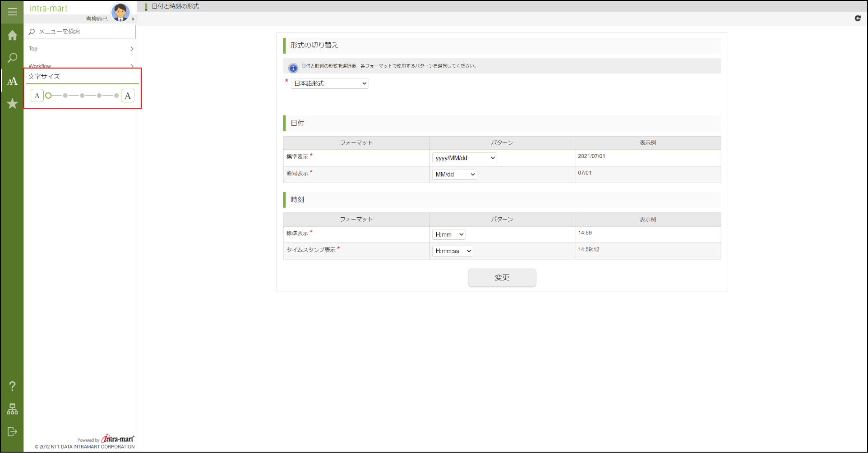Click the メニューを検索 search field
Image resolution: width=868 pixels, height=453 pixels.
[80, 32]
